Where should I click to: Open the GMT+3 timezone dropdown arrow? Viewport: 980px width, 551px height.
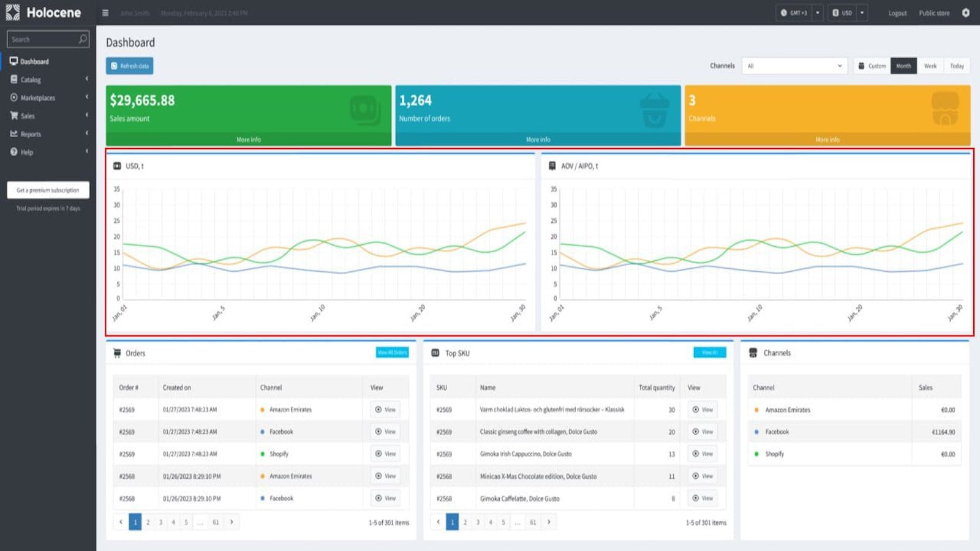(818, 13)
